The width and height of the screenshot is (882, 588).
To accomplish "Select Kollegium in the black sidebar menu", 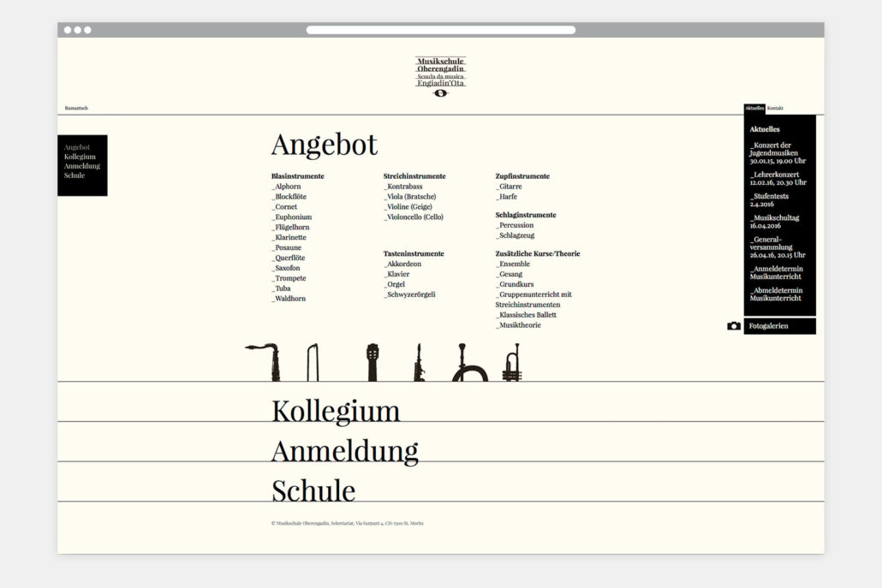I will [x=80, y=157].
